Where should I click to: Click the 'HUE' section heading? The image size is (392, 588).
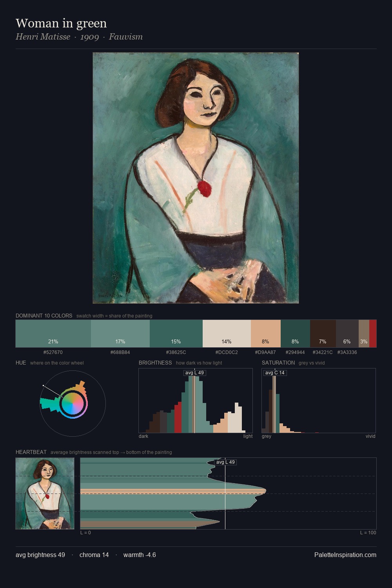(x=21, y=363)
